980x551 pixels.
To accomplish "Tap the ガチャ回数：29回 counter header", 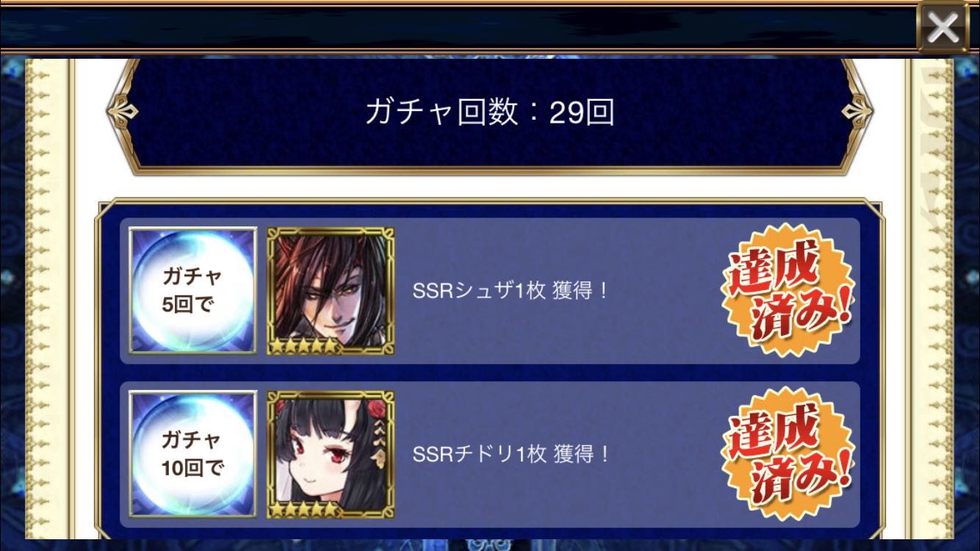I will tap(490, 113).
